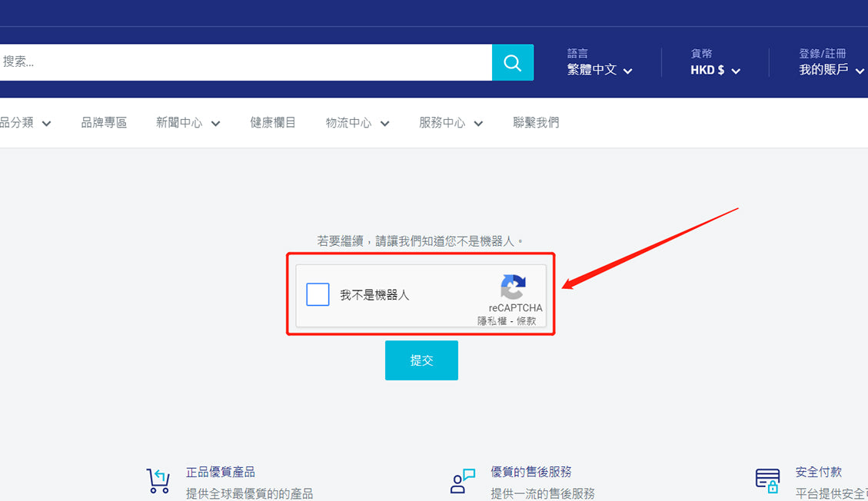The width and height of the screenshot is (868, 501).
Task: Expand the 服務中心 menu
Action: [451, 123]
